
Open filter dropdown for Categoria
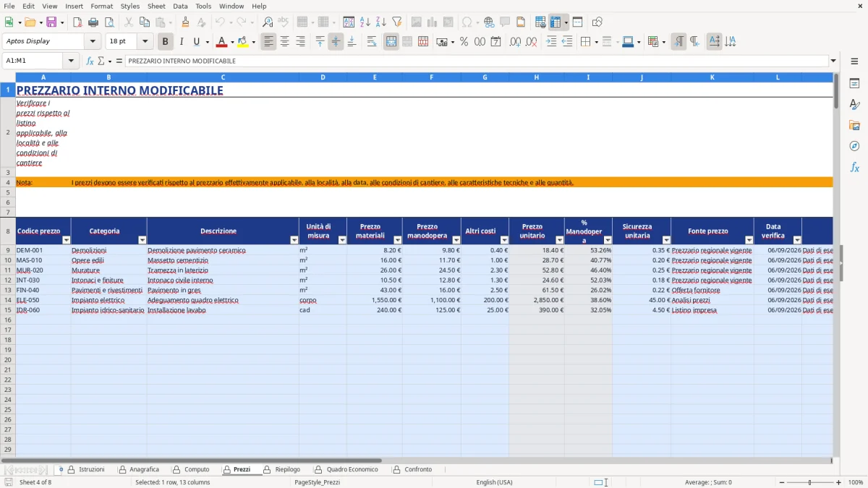coord(142,239)
